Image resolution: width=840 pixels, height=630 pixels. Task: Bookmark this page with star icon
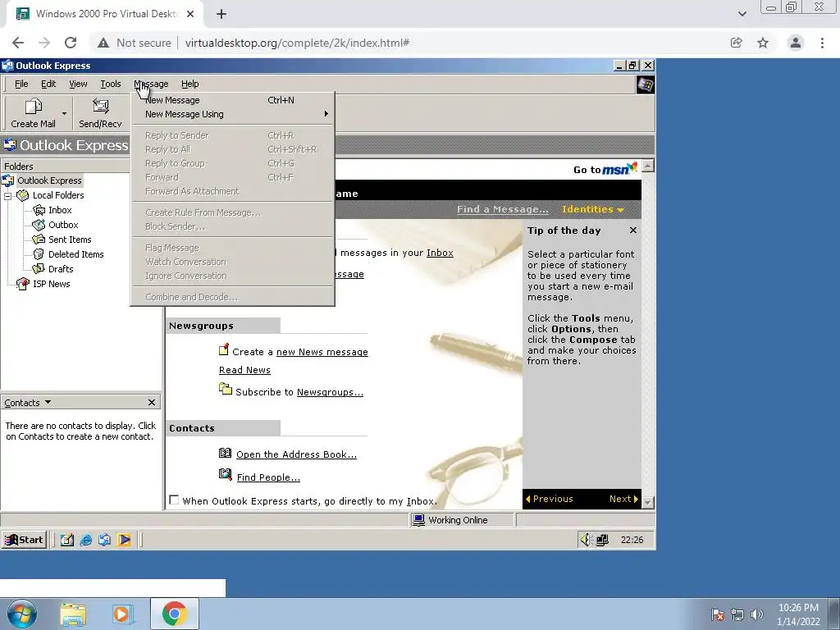(763, 43)
